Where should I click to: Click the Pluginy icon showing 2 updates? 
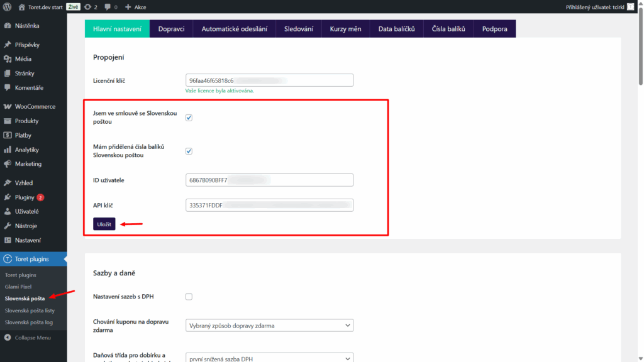[9, 196]
